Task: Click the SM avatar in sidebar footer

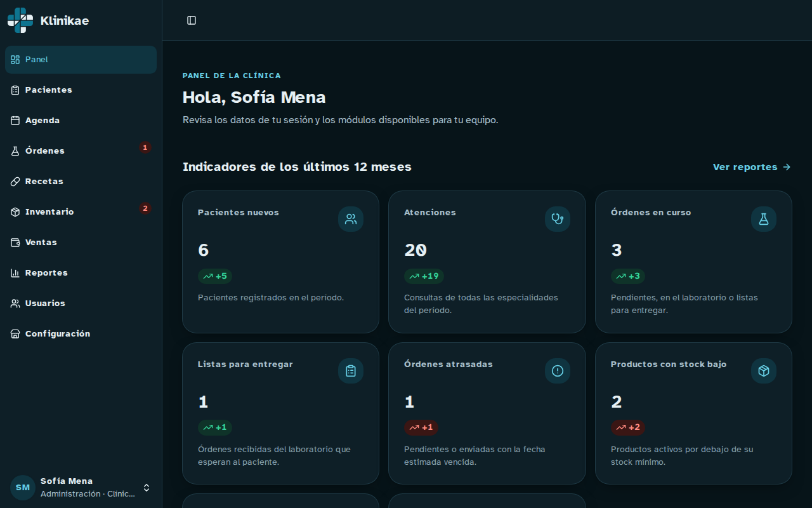Action: pyautogui.click(x=23, y=488)
